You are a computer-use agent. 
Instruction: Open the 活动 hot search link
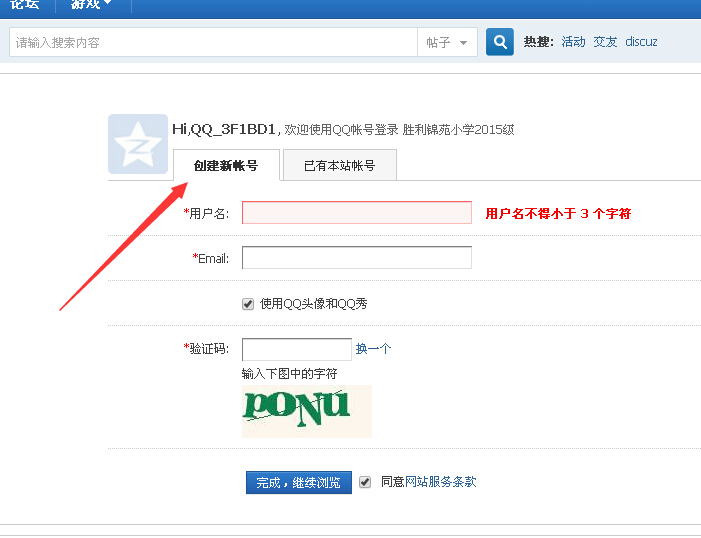click(573, 42)
